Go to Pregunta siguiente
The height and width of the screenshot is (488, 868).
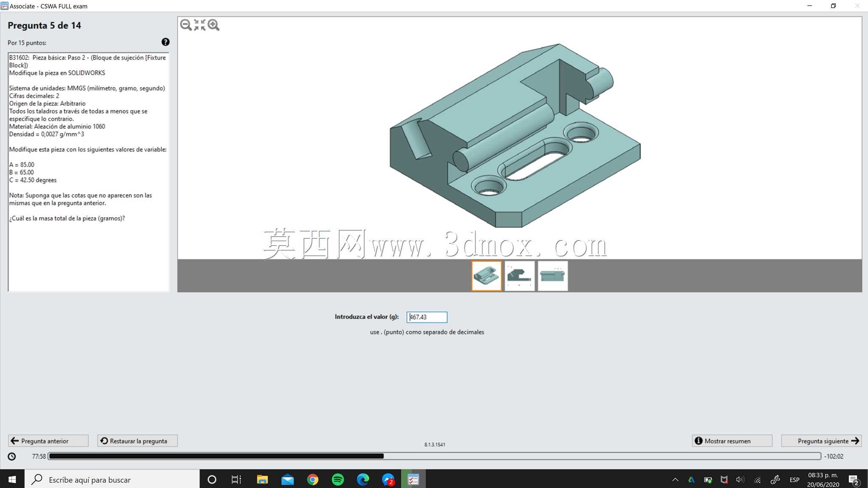[821, 441]
